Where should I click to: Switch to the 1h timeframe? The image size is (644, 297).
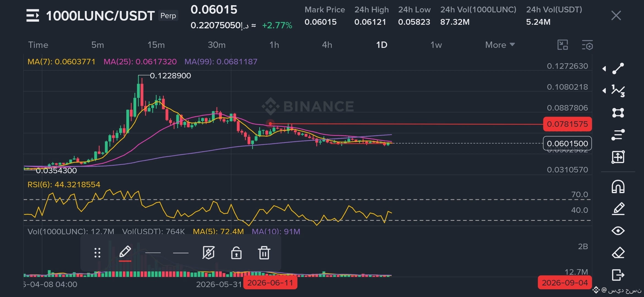274,45
